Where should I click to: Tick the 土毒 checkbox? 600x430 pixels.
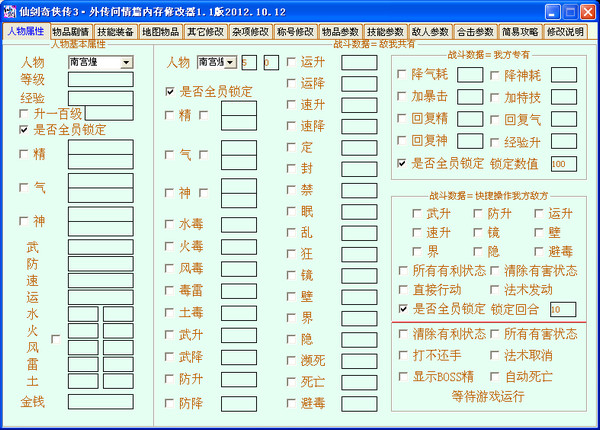click(x=169, y=313)
